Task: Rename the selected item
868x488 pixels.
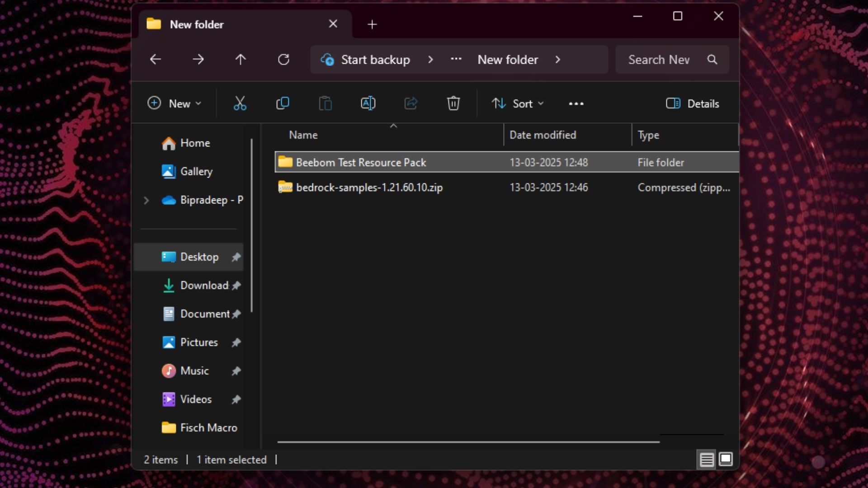Action: pos(368,103)
